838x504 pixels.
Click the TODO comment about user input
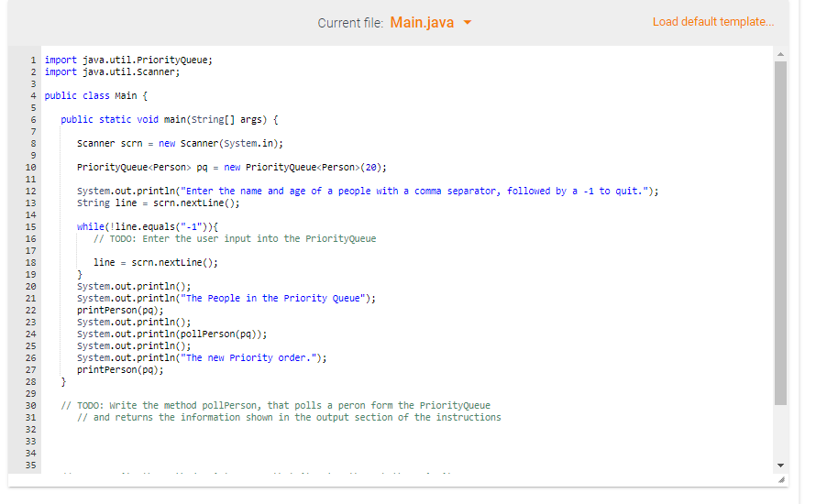235,238
